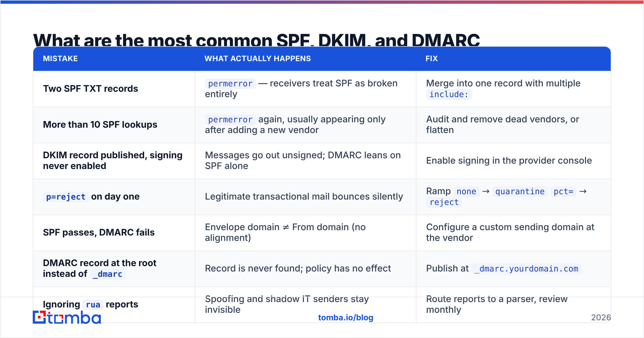The height and width of the screenshot is (338, 644).
Task: Click the Tomba logo icon
Action: click(x=67, y=317)
